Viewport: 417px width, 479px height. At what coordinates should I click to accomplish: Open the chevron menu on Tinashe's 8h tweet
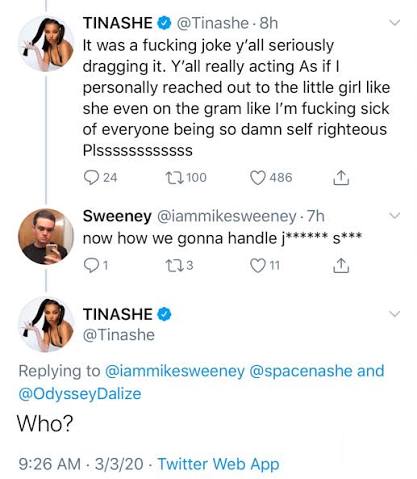tap(395, 23)
